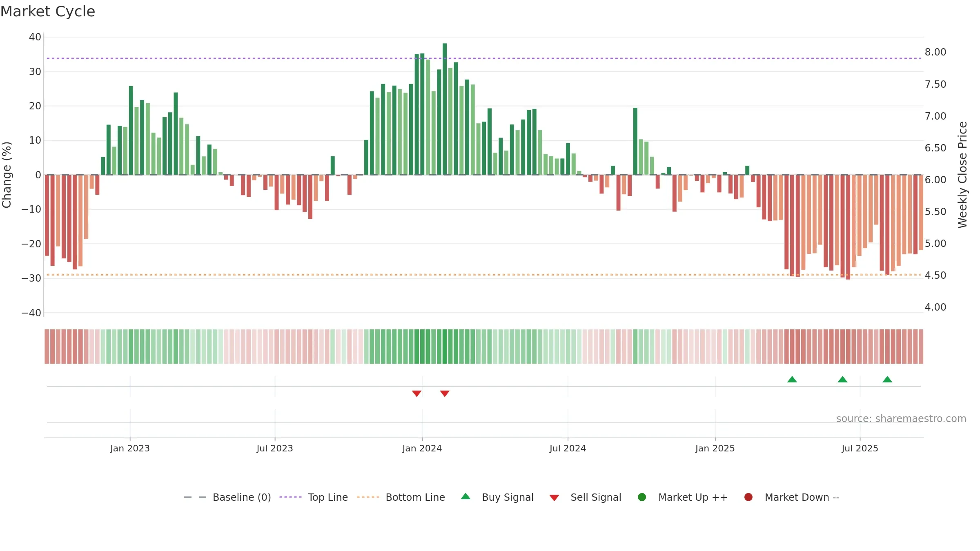The width and height of the screenshot is (980, 551).
Task: Click the Jul 2024 x-axis label
Action: click(568, 448)
